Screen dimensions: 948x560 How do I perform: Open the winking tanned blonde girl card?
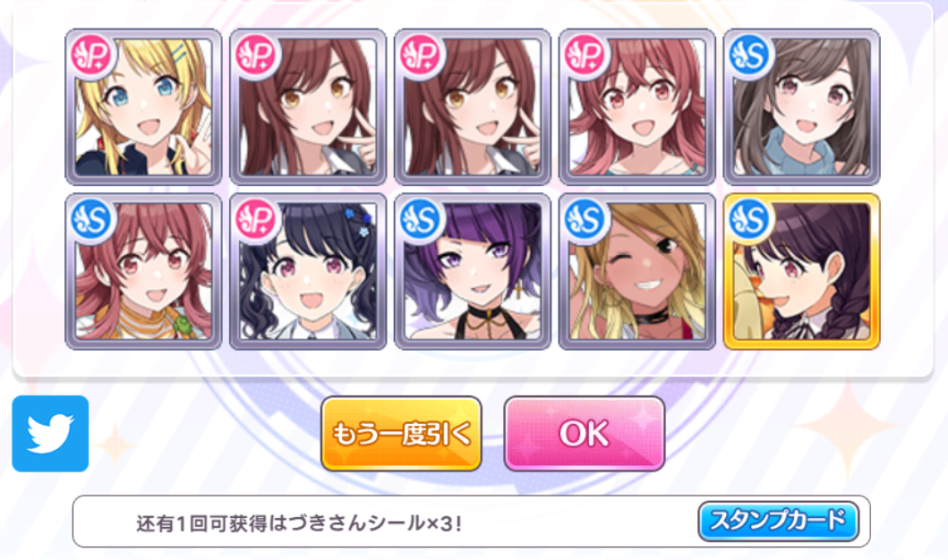637,271
